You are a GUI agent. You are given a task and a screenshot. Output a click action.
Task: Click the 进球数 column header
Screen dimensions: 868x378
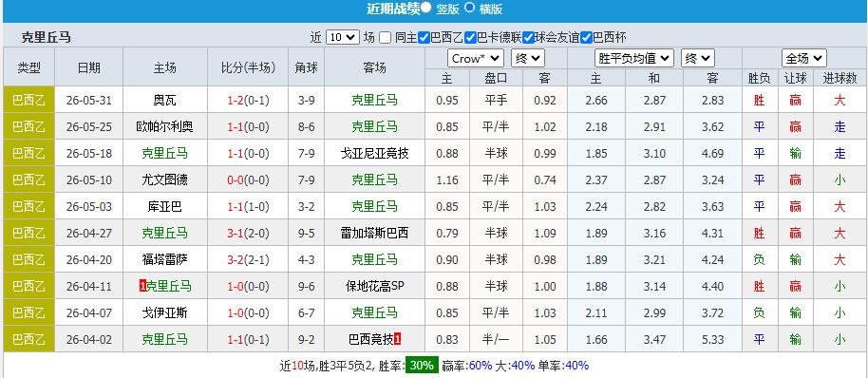tap(840, 78)
